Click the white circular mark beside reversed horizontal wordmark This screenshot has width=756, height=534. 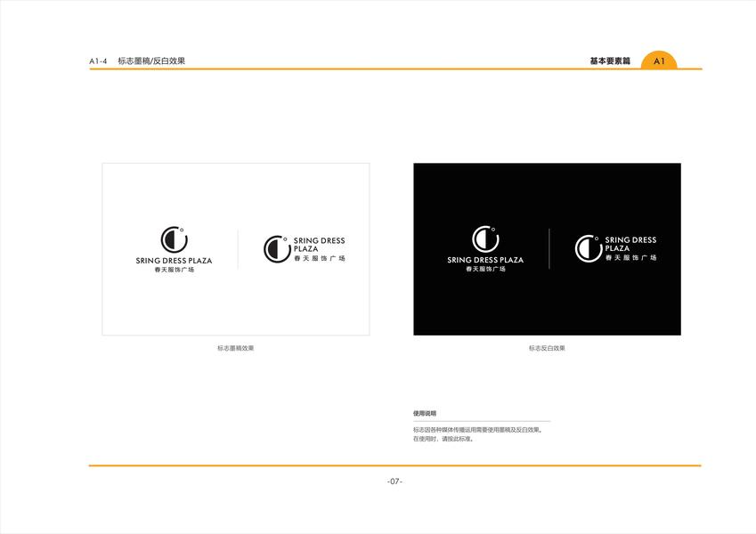pos(589,248)
